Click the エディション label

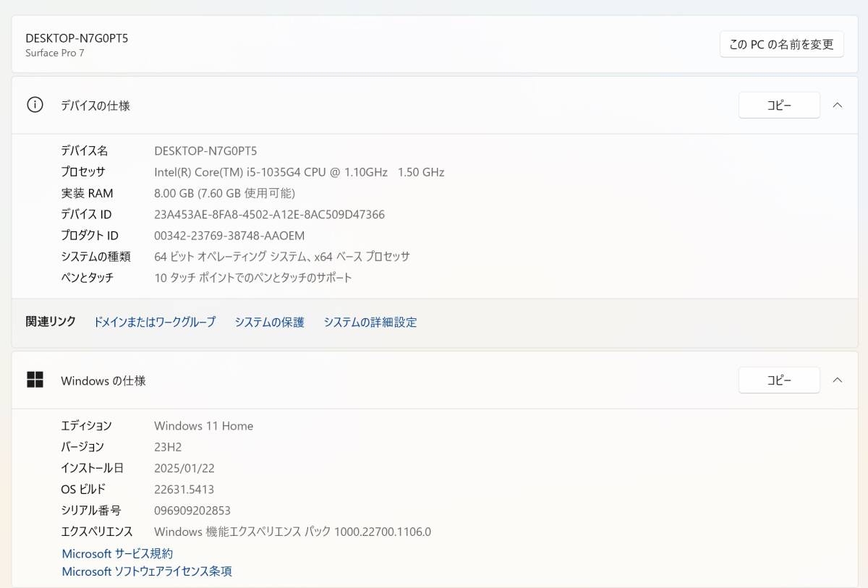tap(86, 426)
